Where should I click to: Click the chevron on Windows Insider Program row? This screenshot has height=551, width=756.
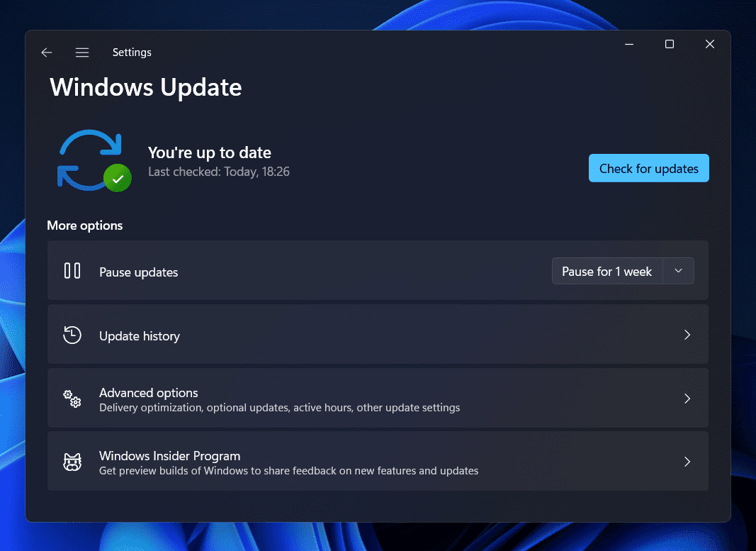click(687, 462)
